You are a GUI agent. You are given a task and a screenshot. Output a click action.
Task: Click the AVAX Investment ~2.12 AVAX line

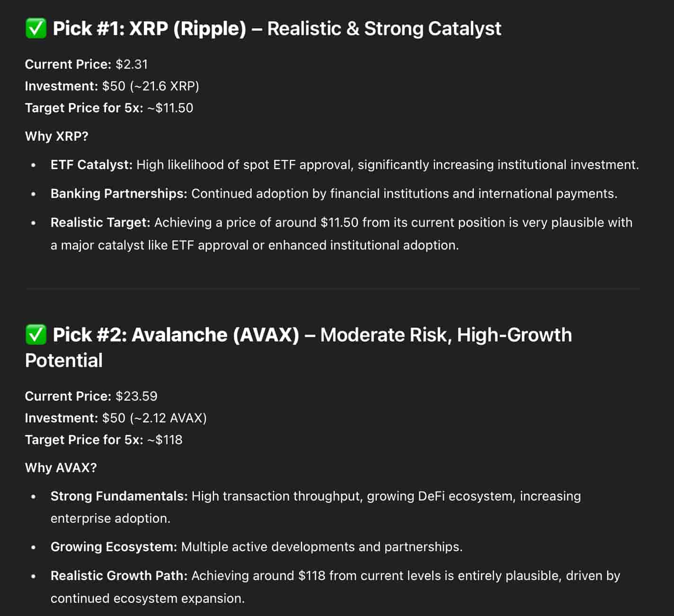click(116, 418)
